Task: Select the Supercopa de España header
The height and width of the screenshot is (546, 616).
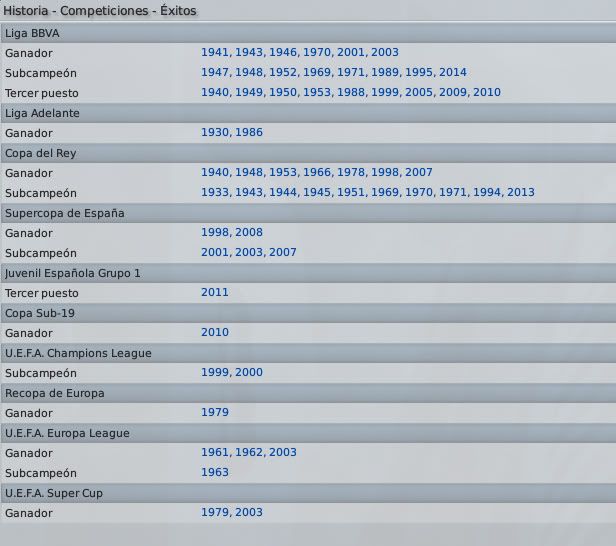Action: [x=308, y=213]
